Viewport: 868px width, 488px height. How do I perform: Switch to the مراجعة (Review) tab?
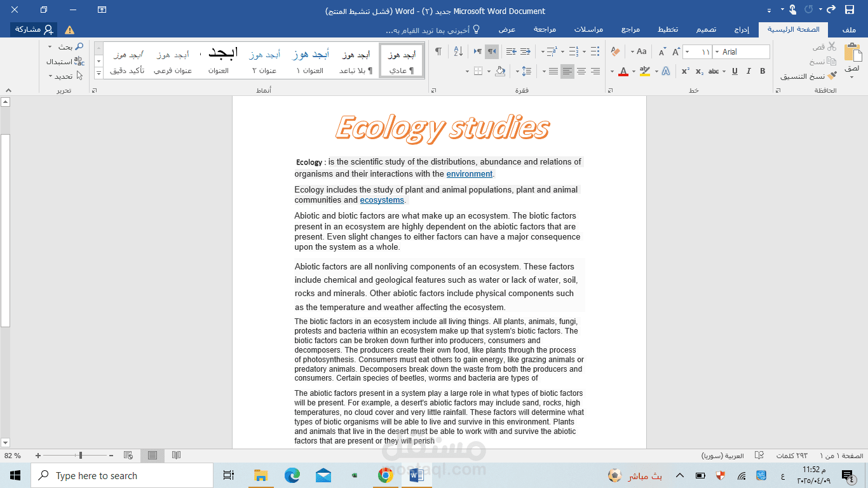tap(545, 30)
